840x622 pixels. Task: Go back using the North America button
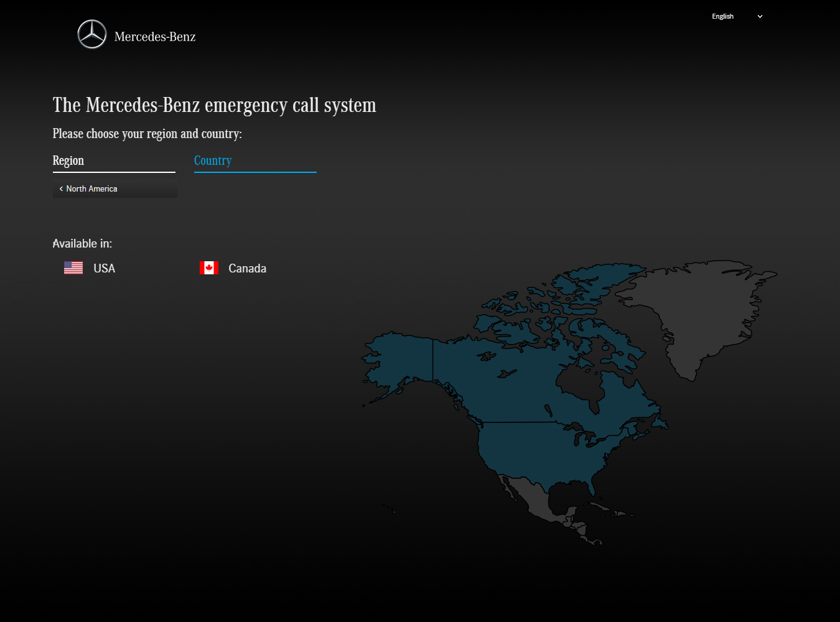pyautogui.click(x=91, y=189)
